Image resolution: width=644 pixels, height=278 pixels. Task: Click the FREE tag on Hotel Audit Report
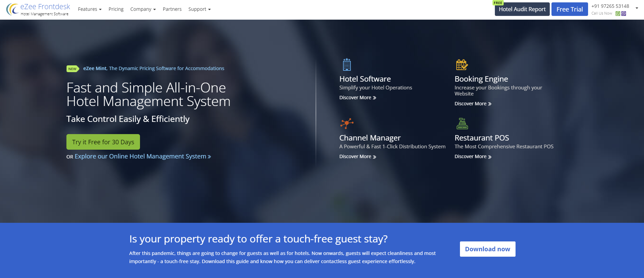pyautogui.click(x=498, y=3)
